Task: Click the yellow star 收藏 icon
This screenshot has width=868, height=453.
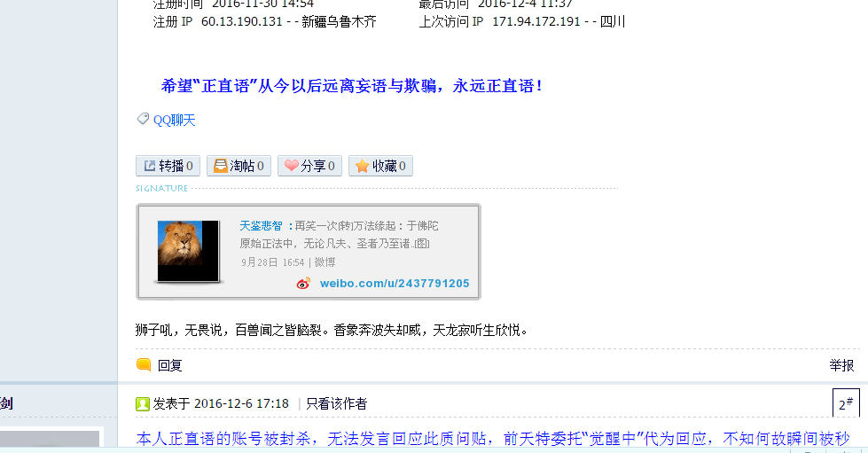Action: click(362, 166)
